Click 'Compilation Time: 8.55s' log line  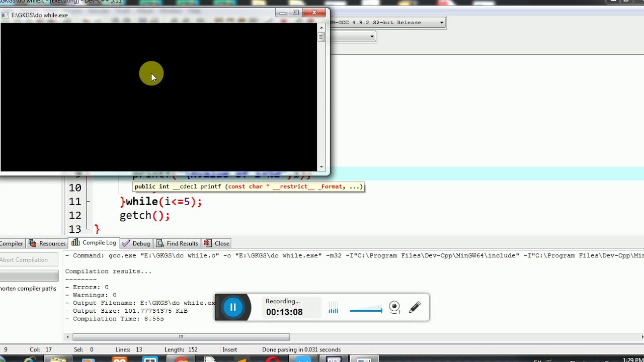[114, 319]
